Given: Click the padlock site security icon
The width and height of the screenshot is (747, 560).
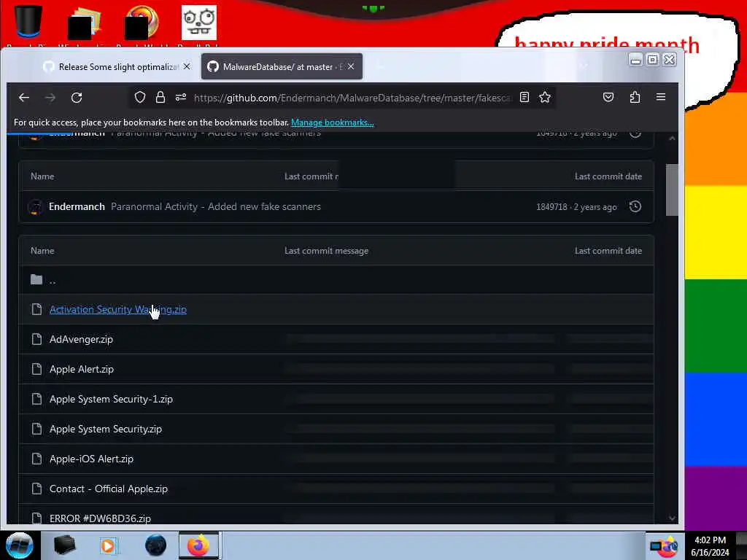Looking at the screenshot, I should click(x=160, y=98).
